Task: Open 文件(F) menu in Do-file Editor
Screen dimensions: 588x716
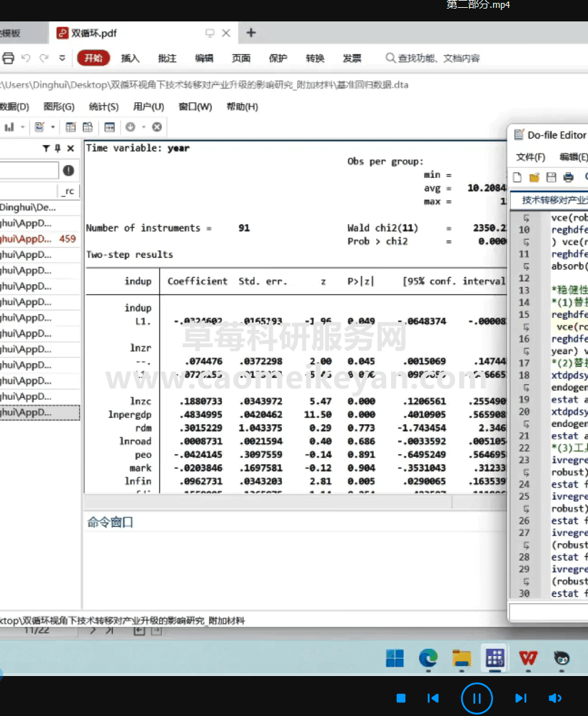Action: (x=530, y=157)
